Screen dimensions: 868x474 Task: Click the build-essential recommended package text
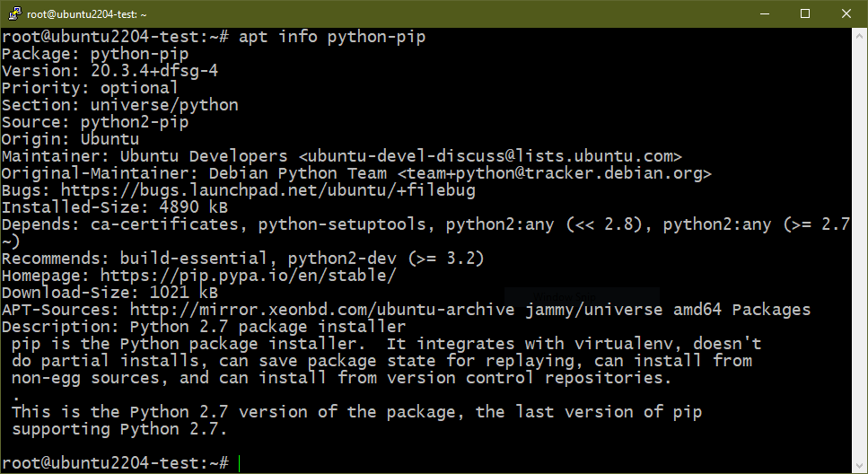[x=194, y=259]
